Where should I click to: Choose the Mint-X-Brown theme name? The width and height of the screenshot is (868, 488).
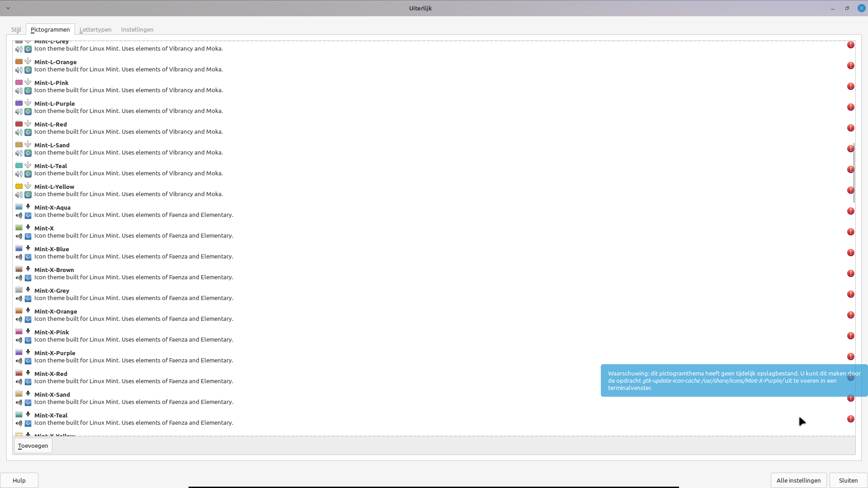tap(54, 270)
